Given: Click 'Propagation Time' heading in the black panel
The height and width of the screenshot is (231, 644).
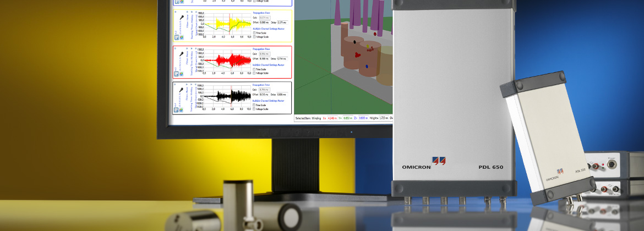Looking at the screenshot, I should [x=261, y=85].
